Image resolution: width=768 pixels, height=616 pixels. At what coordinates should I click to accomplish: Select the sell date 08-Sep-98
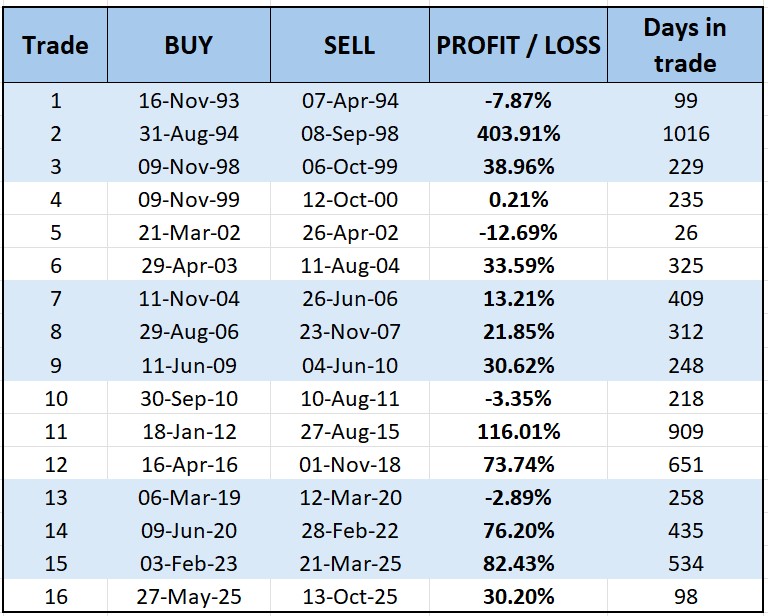coord(350,134)
